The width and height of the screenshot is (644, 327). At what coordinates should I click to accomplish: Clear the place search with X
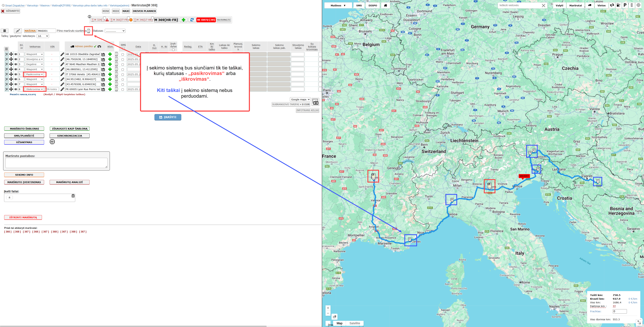coord(544,6)
